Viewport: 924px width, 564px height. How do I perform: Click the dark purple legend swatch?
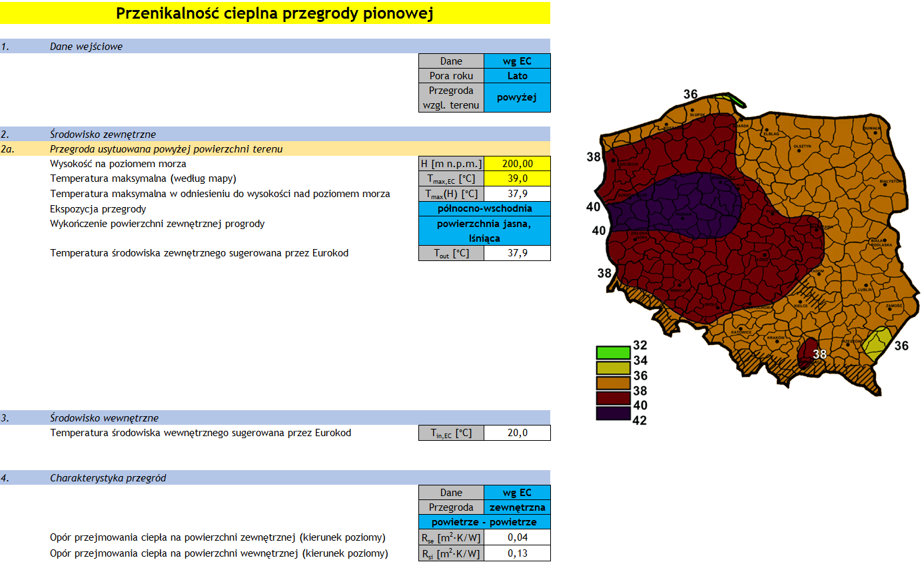coord(613,413)
